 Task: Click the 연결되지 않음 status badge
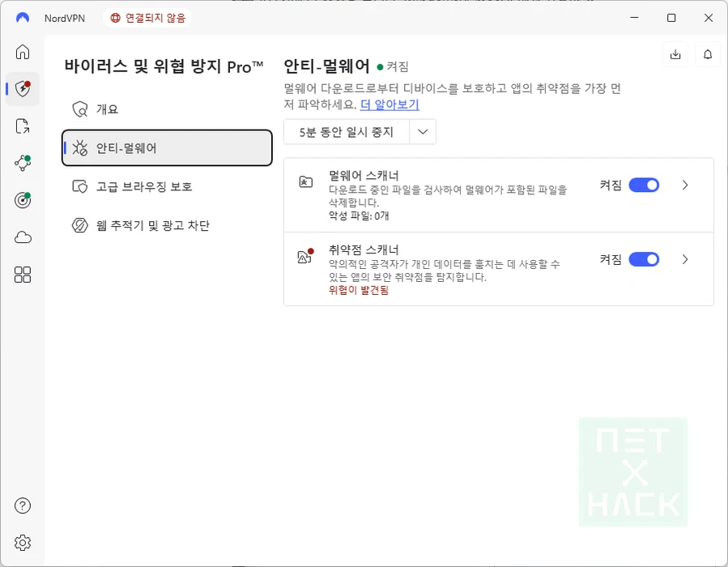tap(147, 18)
